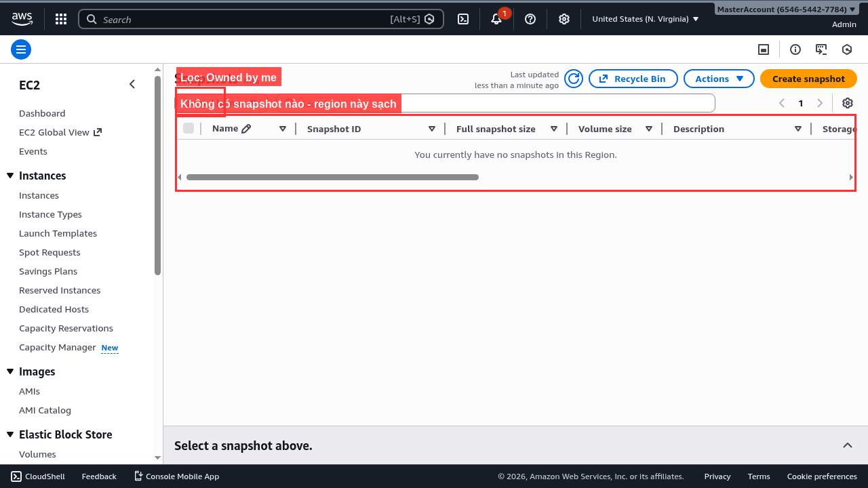Collapse the EC2 sidebar panel
Image resolution: width=868 pixels, height=488 pixels.
click(x=132, y=84)
